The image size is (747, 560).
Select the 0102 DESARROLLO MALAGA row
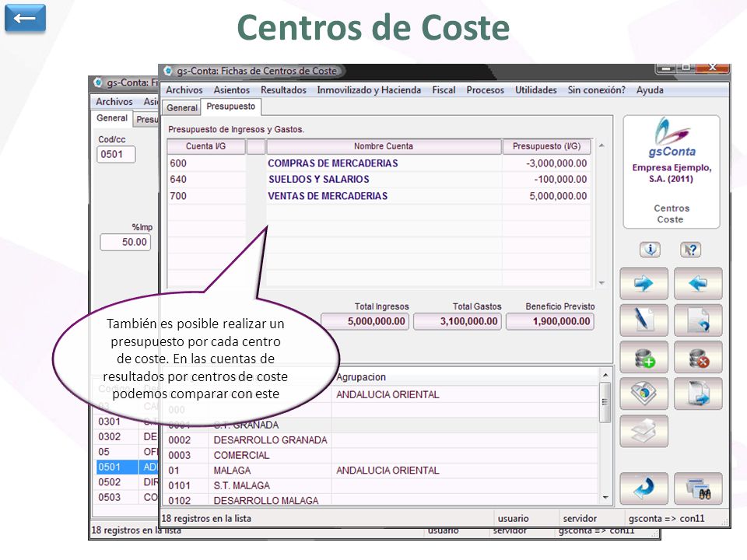coord(381,500)
